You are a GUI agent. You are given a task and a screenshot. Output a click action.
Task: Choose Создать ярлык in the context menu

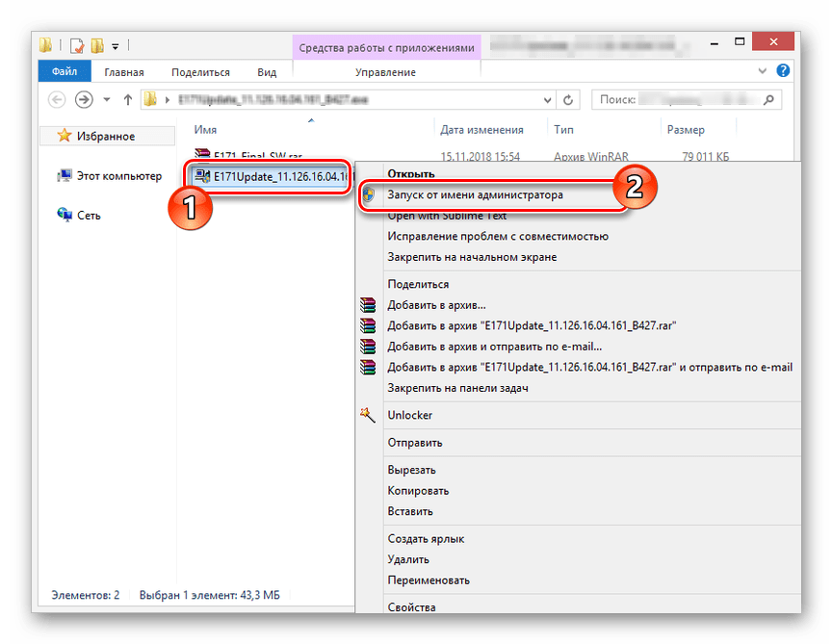click(426, 539)
